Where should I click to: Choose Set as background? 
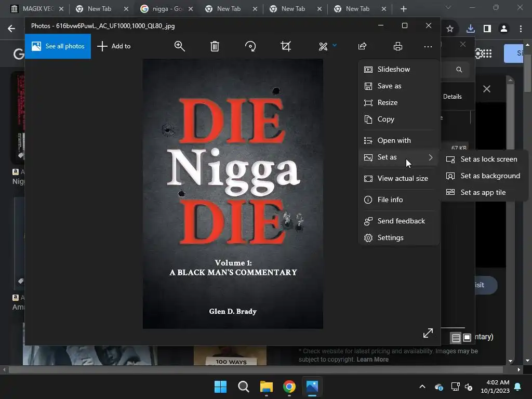coord(484,176)
